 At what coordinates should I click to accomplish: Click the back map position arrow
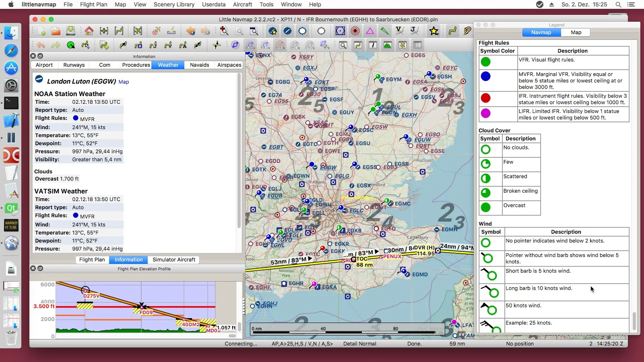point(190,31)
